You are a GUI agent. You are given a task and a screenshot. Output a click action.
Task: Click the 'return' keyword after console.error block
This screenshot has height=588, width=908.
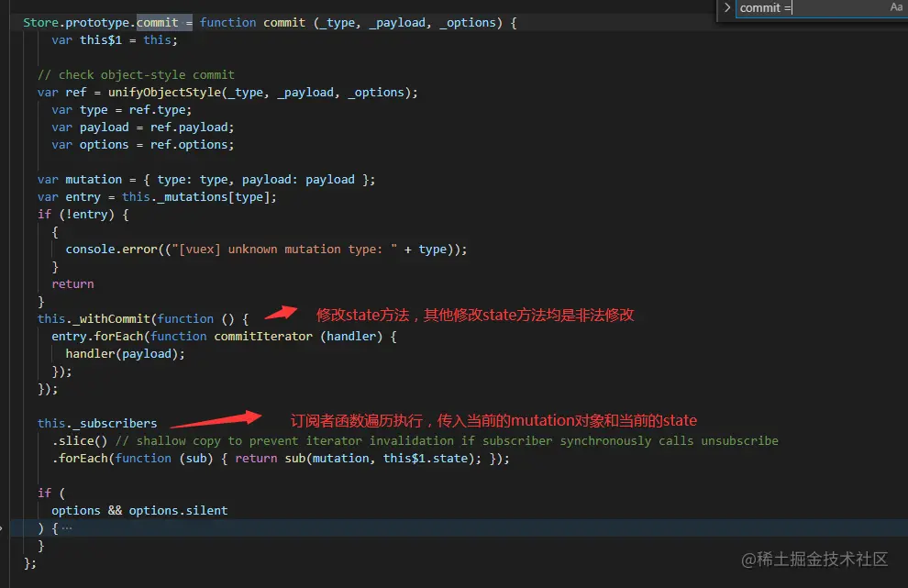pyautogui.click(x=72, y=283)
